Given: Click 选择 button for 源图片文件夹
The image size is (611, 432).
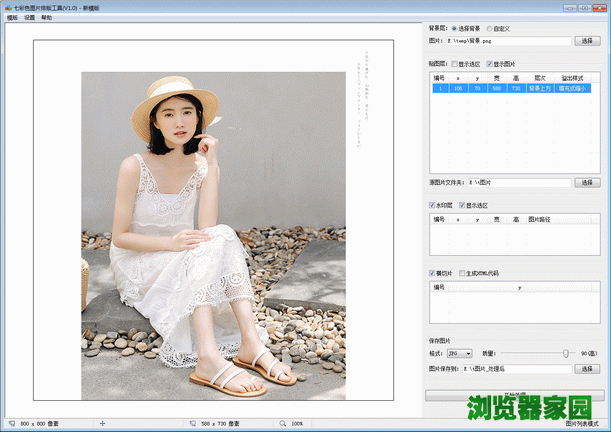Looking at the screenshot, I should pyautogui.click(x=587, y=183).
